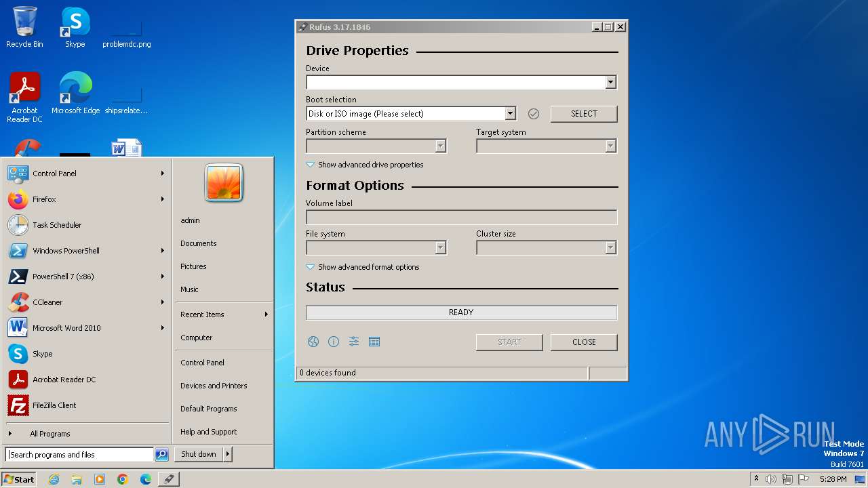Click the Volume label input field

click(x=461, y=217)
